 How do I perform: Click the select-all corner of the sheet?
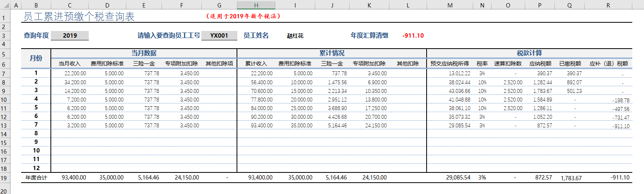[x=5, y=5]
